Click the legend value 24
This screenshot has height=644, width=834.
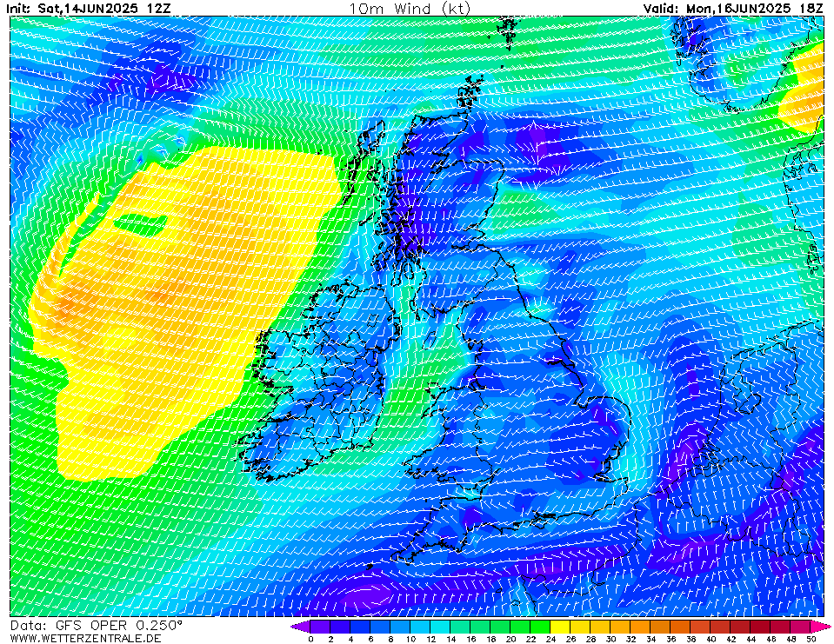550,639
